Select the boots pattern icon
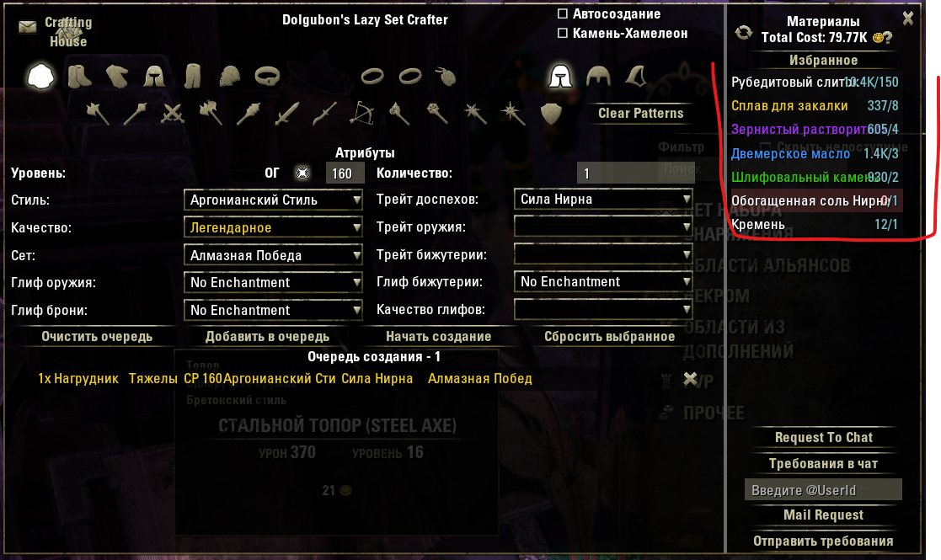The height and width of the screenshot is (560, 941). pyautogui.click(x=79, y=76)
